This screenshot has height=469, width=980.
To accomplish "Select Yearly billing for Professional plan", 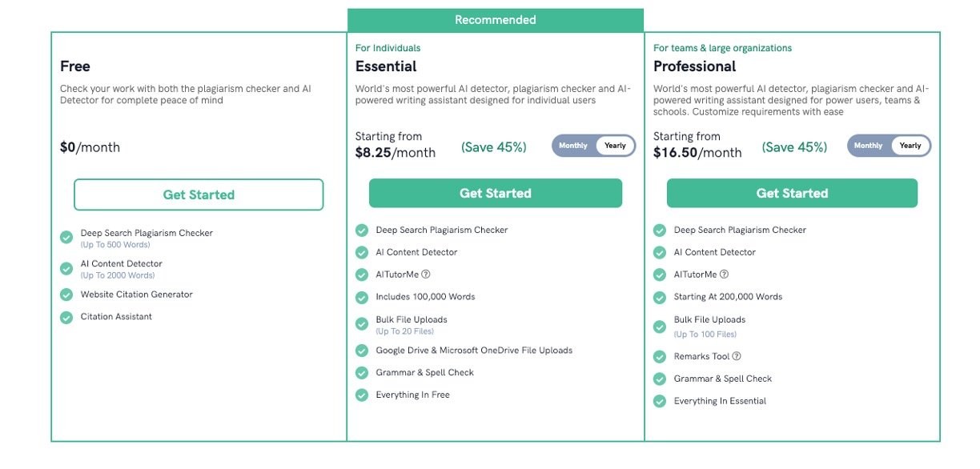I will pyautogui.click(x=910, y=146).
